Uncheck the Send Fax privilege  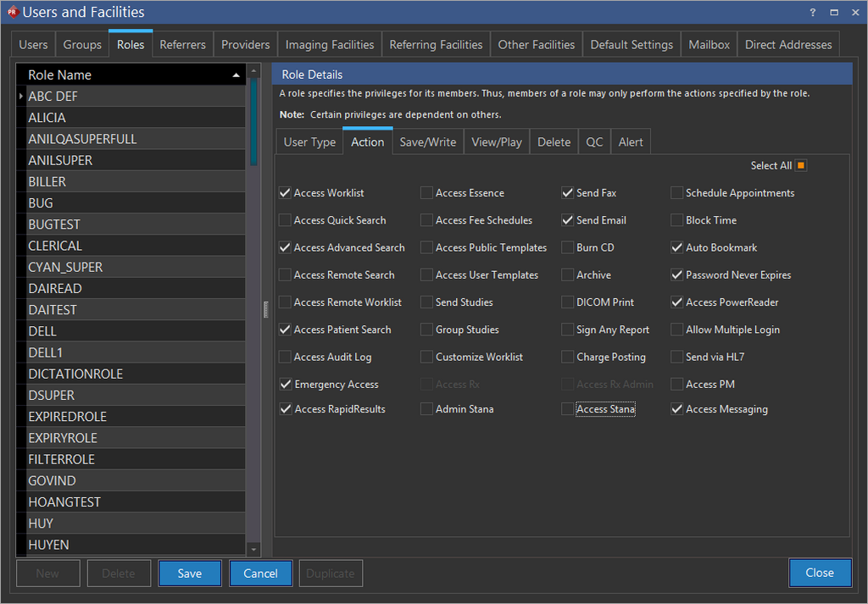(568, 193)
